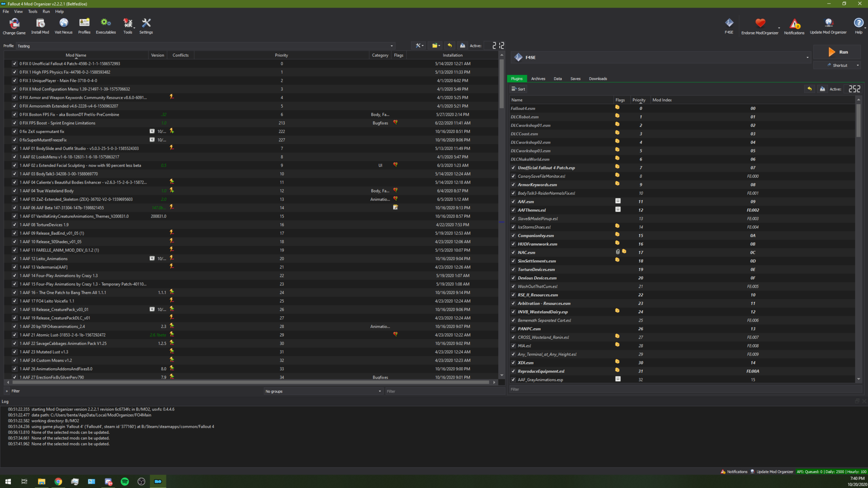Open the View menu
The image size is (868, 488).
click(19, 11)
